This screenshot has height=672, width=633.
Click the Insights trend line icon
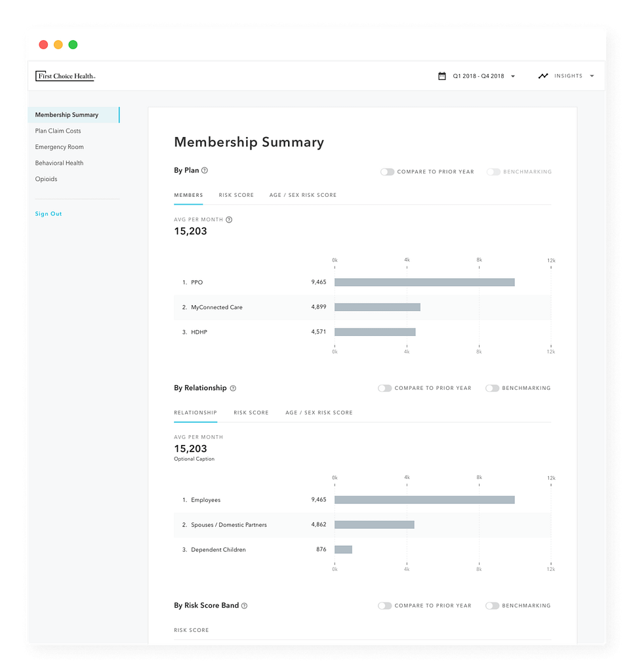[543, 76]
